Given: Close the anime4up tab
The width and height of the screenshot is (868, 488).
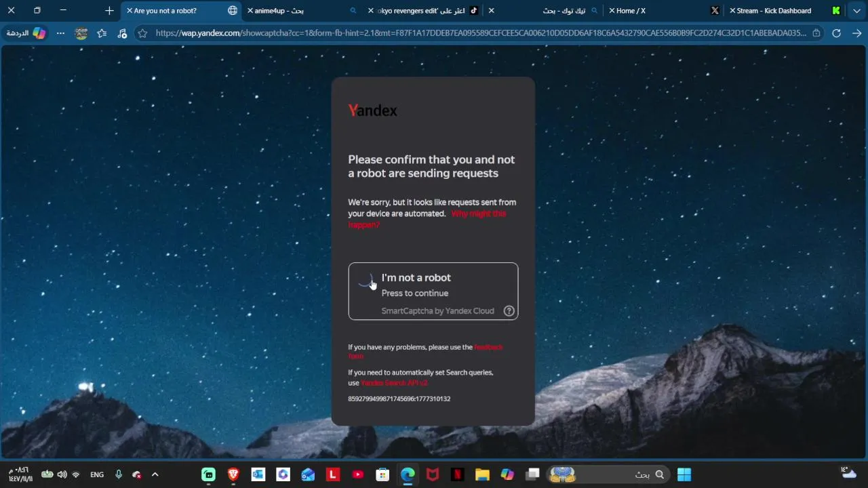Looking at the screenshot, I should click(250, 11).
